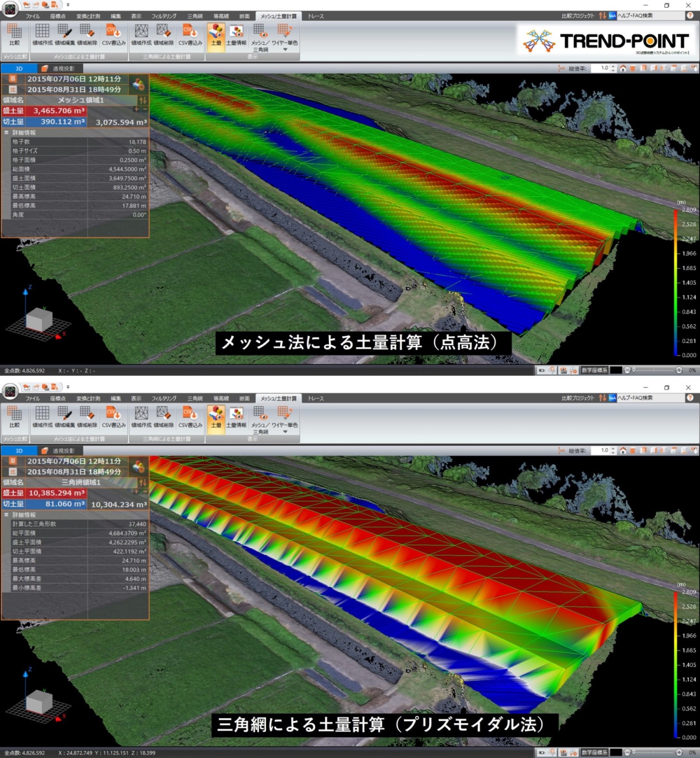Screen dimensions: 700x758
Task: Click the Q&A help icon in upper window
Action: point(612,16)
